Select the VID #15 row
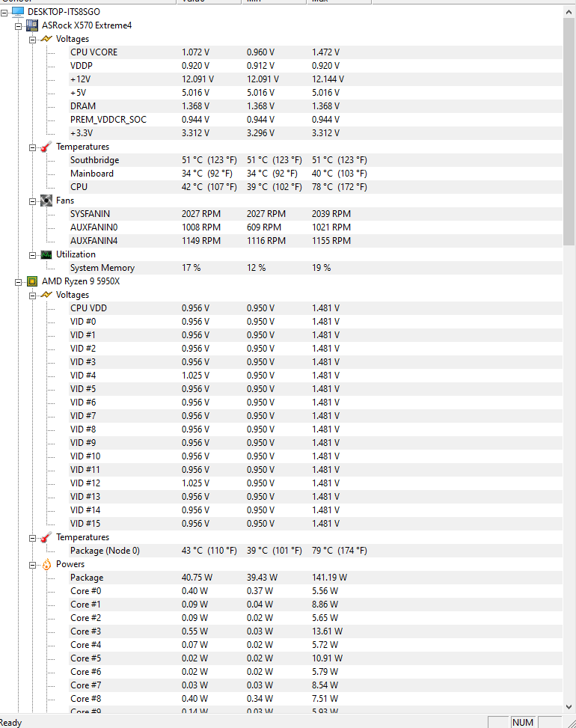 (316, 523)
